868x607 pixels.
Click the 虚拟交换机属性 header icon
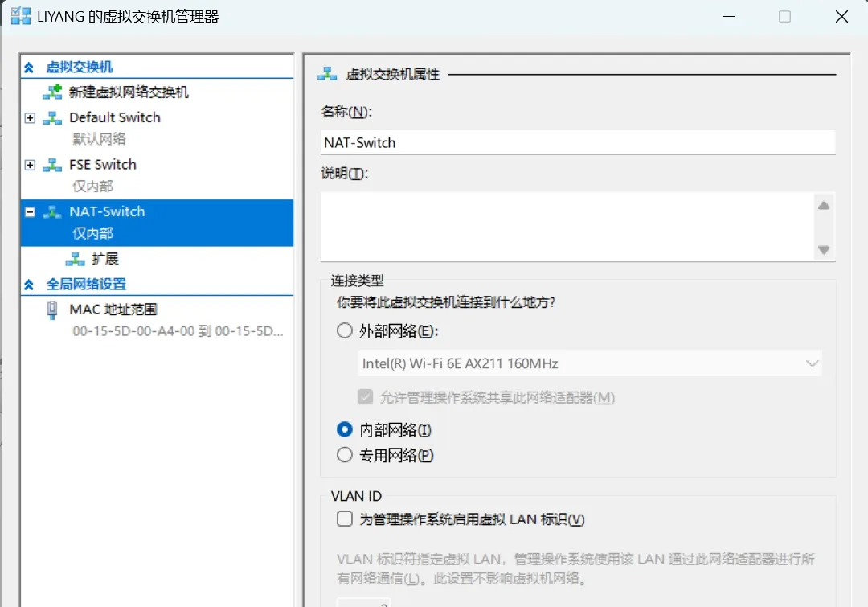pos(327,74)
